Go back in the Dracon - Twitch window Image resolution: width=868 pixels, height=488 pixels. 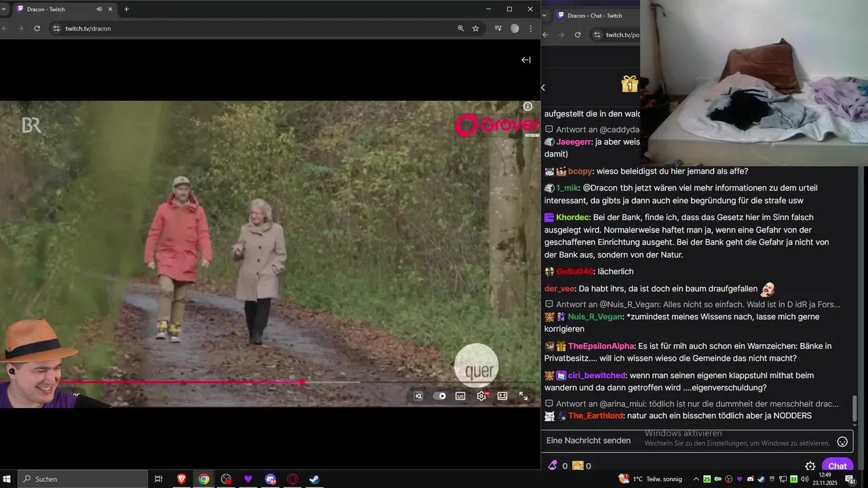[x=5, y=28]
